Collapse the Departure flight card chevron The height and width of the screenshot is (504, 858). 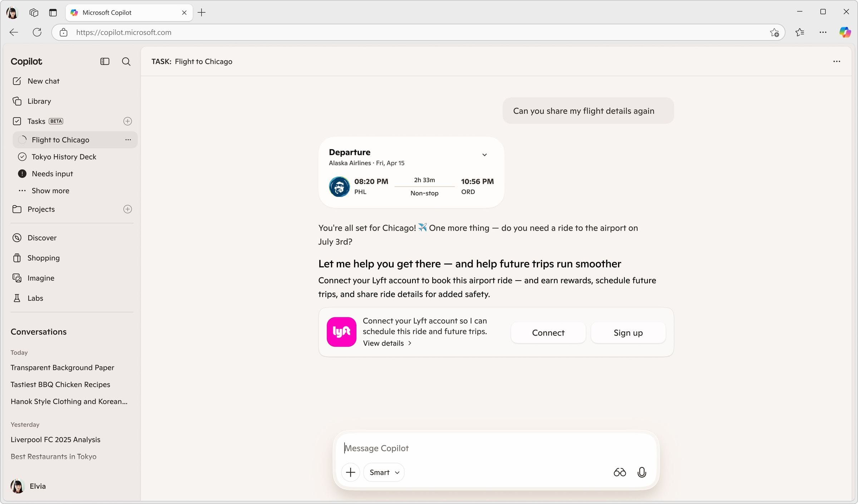pos(484,155)
